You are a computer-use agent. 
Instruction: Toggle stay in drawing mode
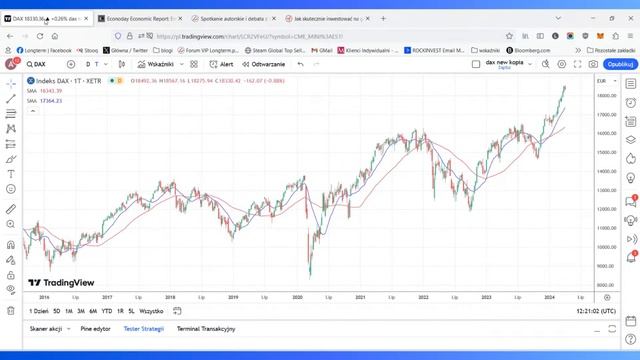[11, 260]
